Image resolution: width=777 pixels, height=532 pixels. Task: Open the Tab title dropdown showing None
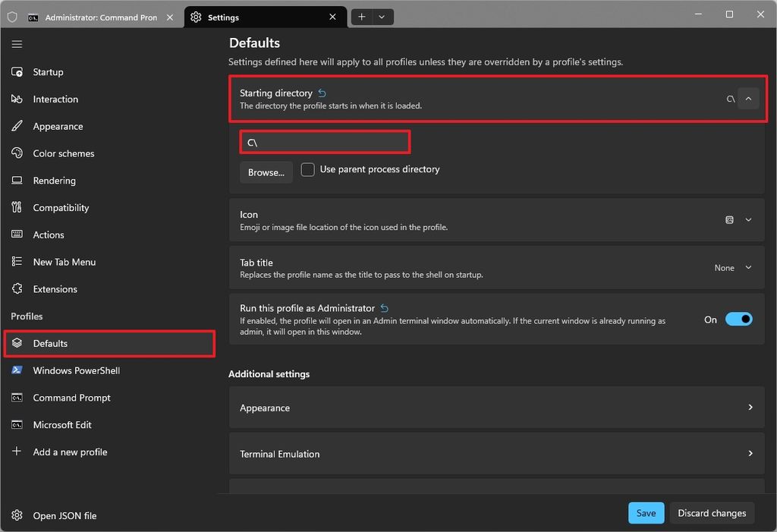point(733,267)
